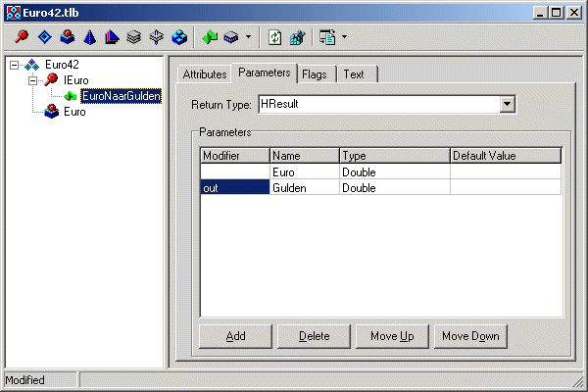This screenshot has width=588, height=392.
Task: Collapse the Euro42 tree root node
Action: [x=14, y=65]
